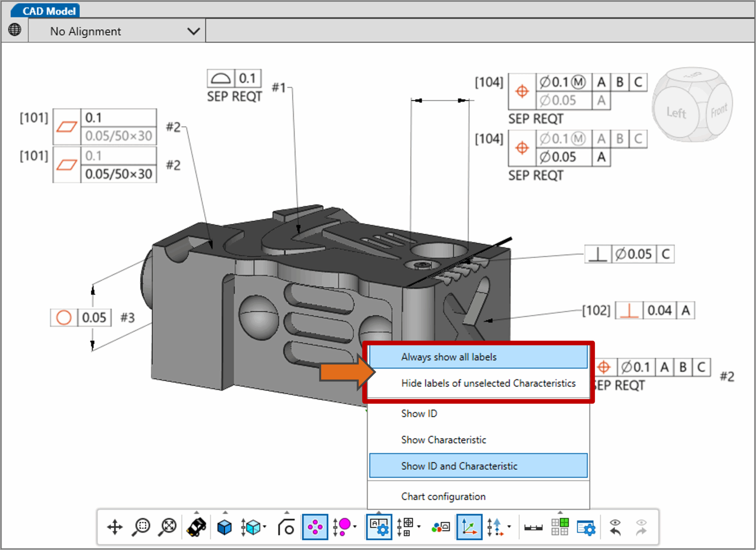This screenshot has width=756, height=550.
Task: Click the grid tiles layout icon
Action: pos(560,527)
